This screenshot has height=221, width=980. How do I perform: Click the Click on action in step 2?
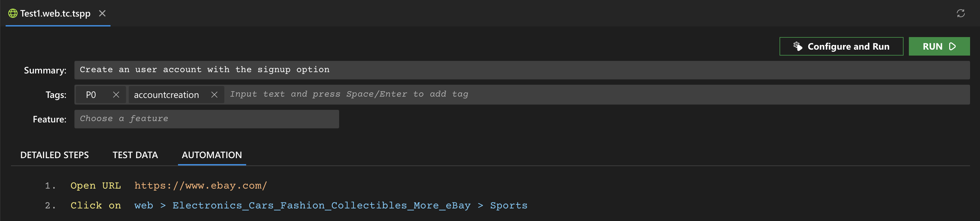coord(96,205)
